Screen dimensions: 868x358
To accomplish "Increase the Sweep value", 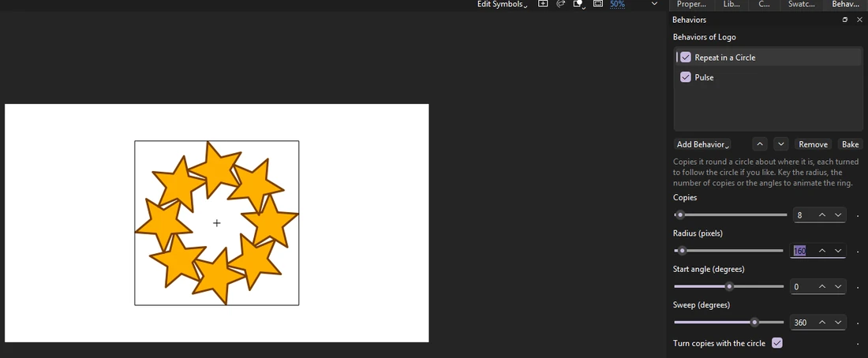I will pos(822,322).
